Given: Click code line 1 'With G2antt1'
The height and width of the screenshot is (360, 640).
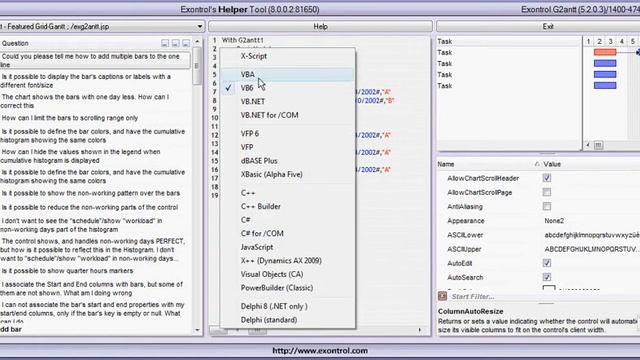Looking at the screenshot, I should [x=242, y=40].
